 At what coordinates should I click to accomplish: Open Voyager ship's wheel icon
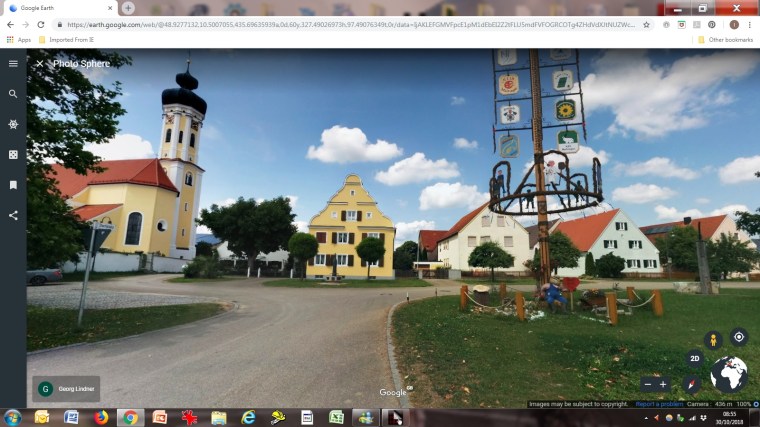coord(13,124)
